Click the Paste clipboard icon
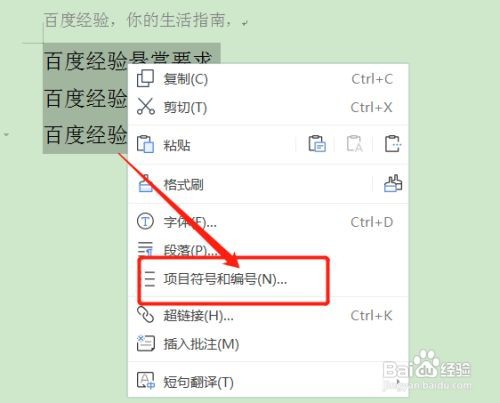The height and width of the screenshot is (403, 500). pos(145,144)
